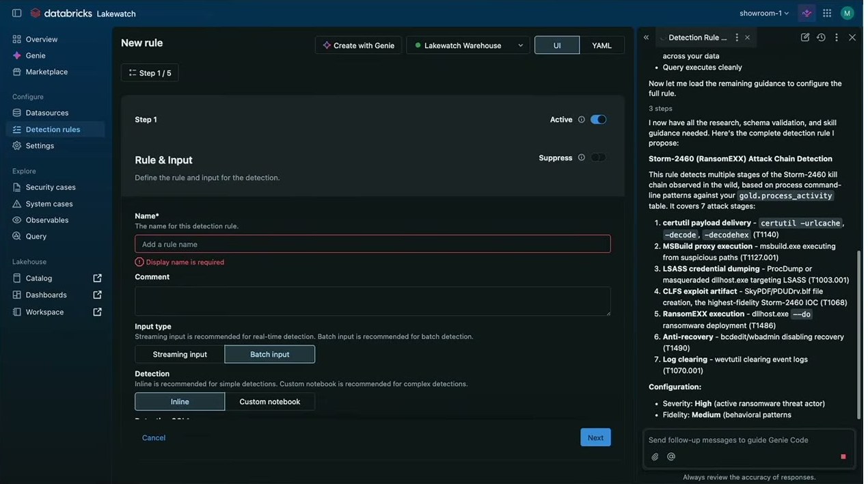Attach a file to the message
868x484 pixels.
click(x=655, y=457)
